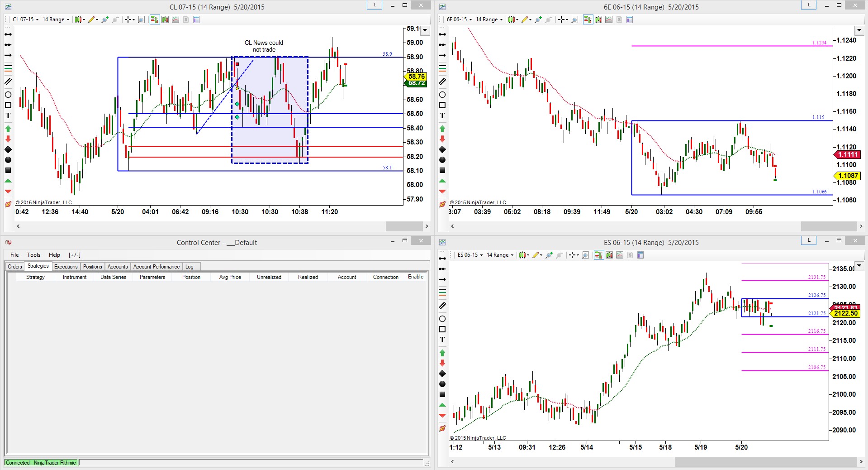Open 14 Range interval dropdown in 6E chart

pos(489,19)
